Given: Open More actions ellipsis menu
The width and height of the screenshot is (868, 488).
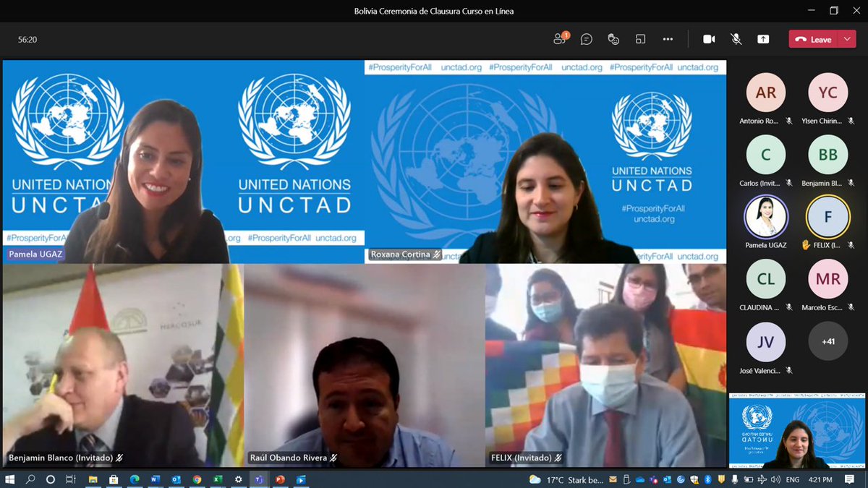Looking at the screenshot, I should point(668,39).
